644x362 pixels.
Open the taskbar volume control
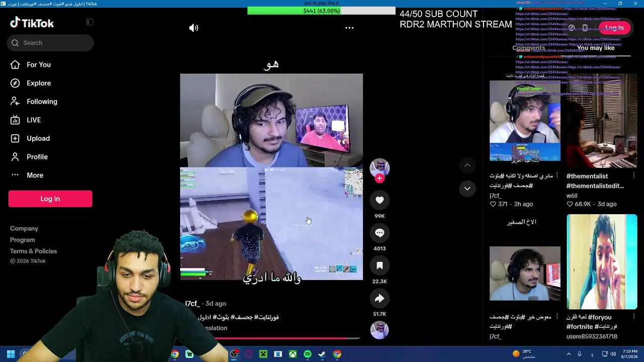613,354
